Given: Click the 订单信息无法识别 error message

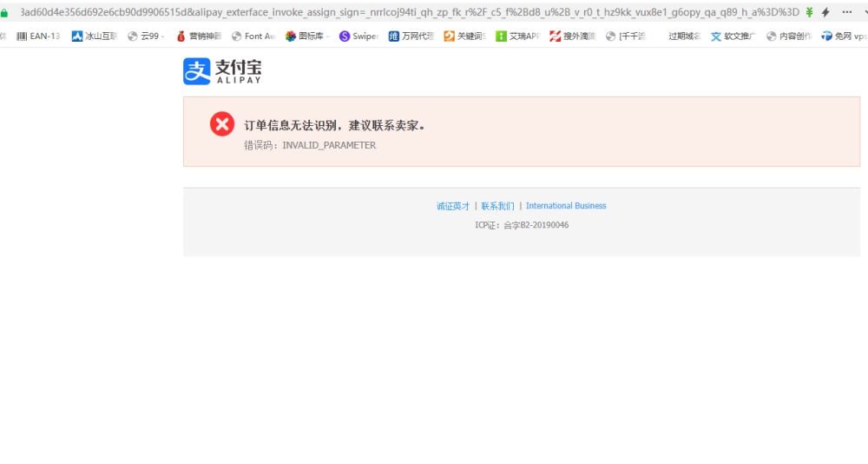Looking at the screenshot, I should tap(335, 126).
